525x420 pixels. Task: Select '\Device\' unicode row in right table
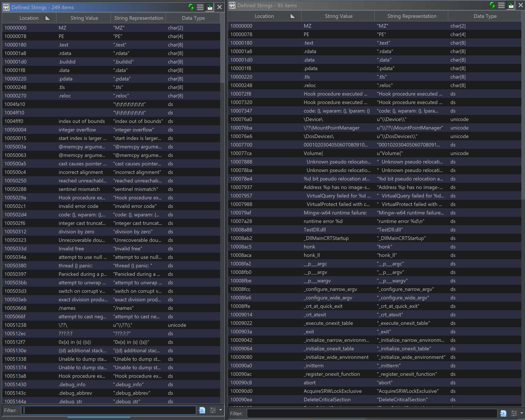point(375,119)
